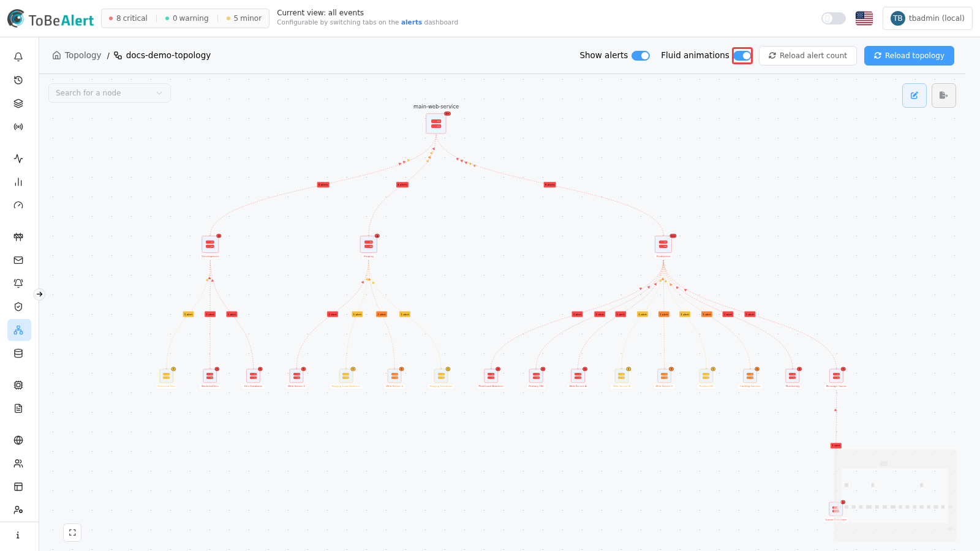Toggle the Show alerts switch
This screenshot has width=980, height=551.
[x=641, y=56]
